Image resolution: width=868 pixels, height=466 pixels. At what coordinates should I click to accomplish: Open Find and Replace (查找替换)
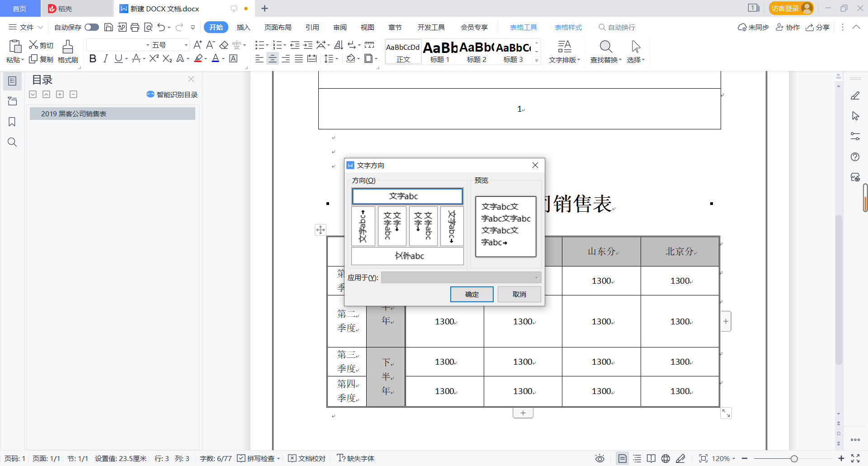coord(605,51)
